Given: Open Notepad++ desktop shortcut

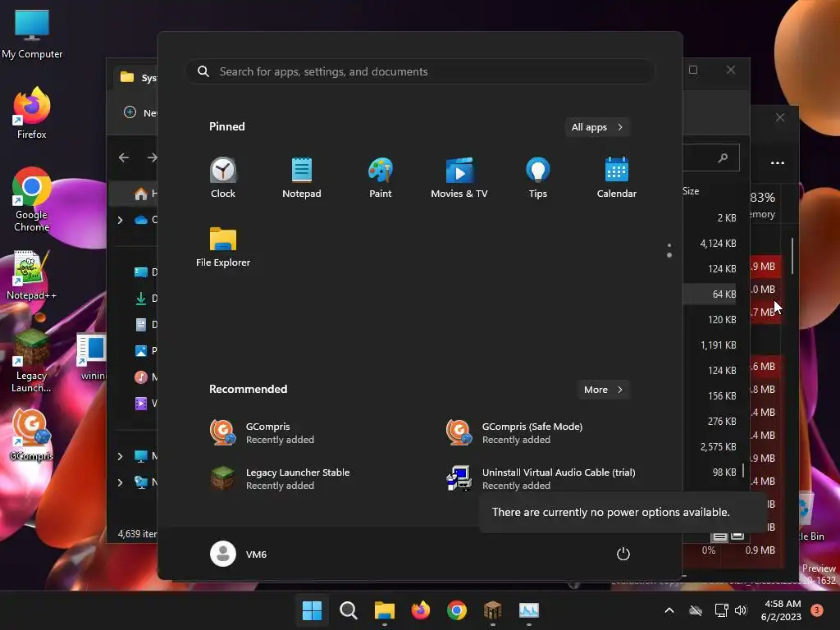Looking at the screenshot, I should [32, 276].
